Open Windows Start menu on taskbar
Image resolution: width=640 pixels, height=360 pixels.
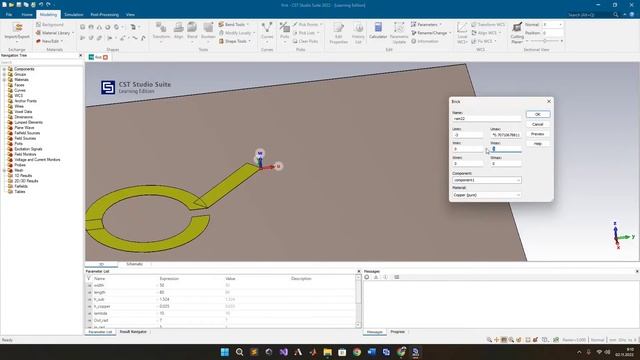coord(224,352)
